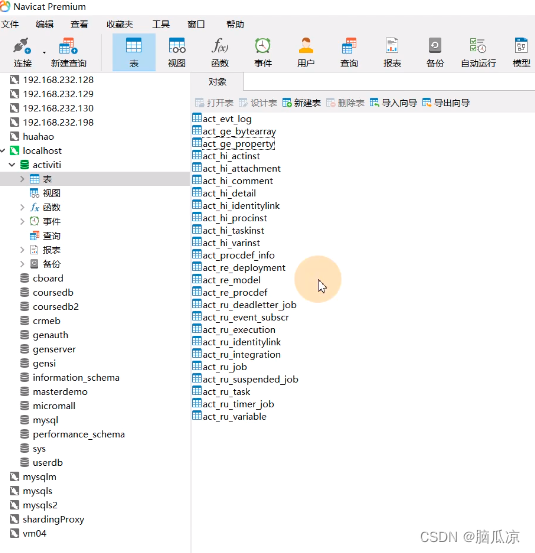535x553 pixels.
Task: Switch to 视图 (View) toolbar icon
Action: tap(177, 52)
